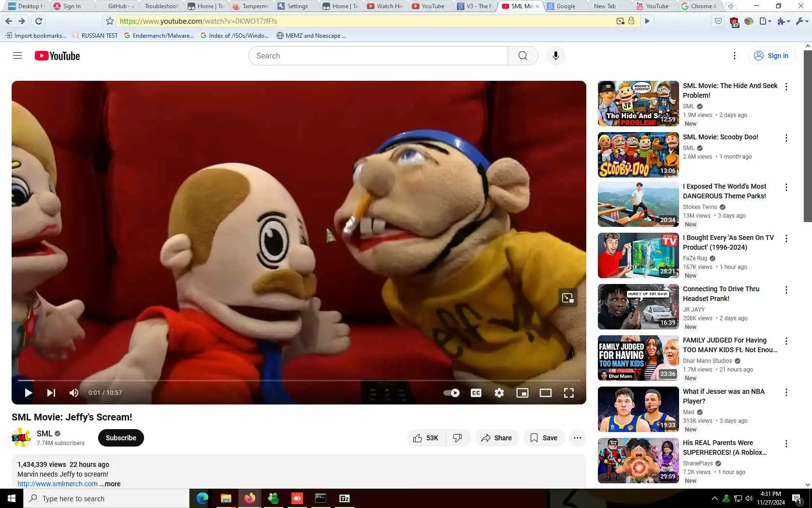This screenshot has height=508, width=812.
Task: Click Sign in button
Action: 772,56
